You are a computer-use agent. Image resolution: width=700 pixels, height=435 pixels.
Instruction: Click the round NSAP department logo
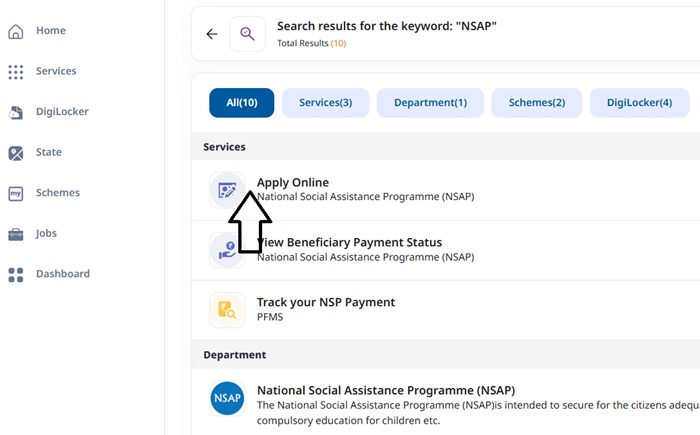227,398
